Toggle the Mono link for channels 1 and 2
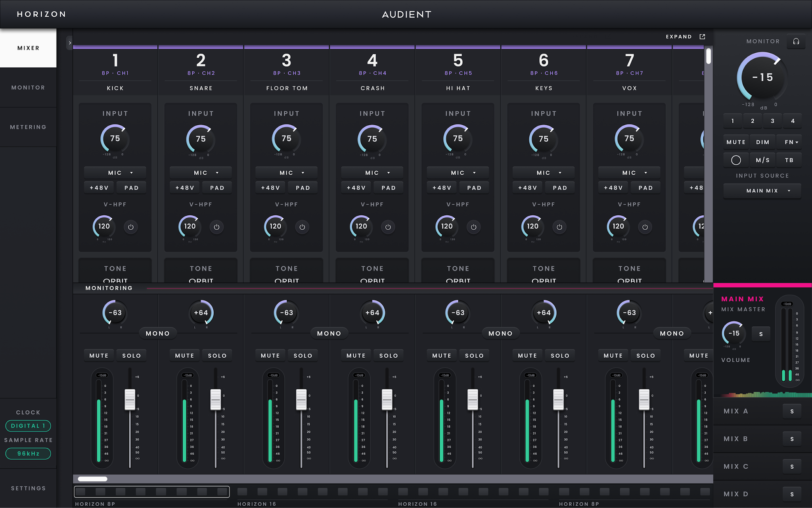The width and height of the screenshot is (812, 508). pyautogui.click(x=158, y=334)
